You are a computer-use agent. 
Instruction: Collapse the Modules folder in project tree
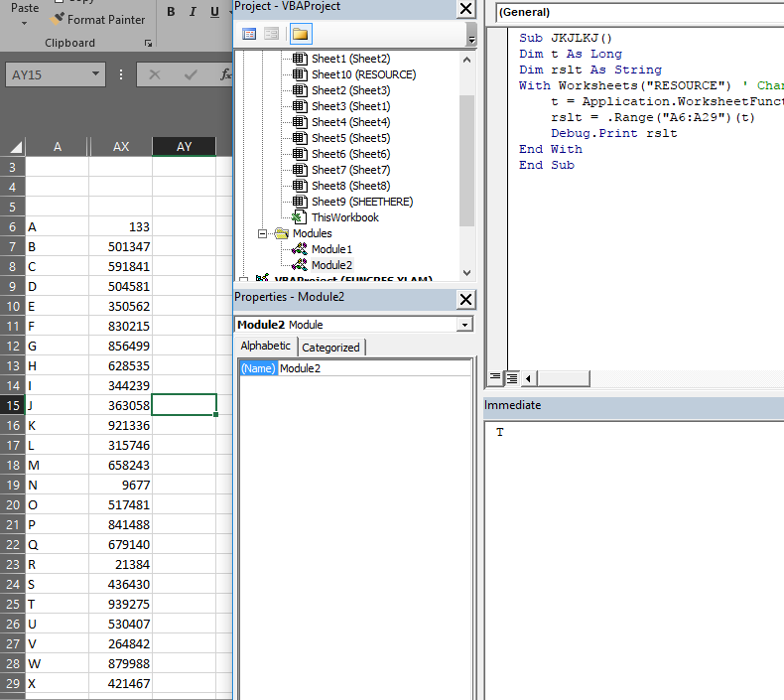pos(263,233)
